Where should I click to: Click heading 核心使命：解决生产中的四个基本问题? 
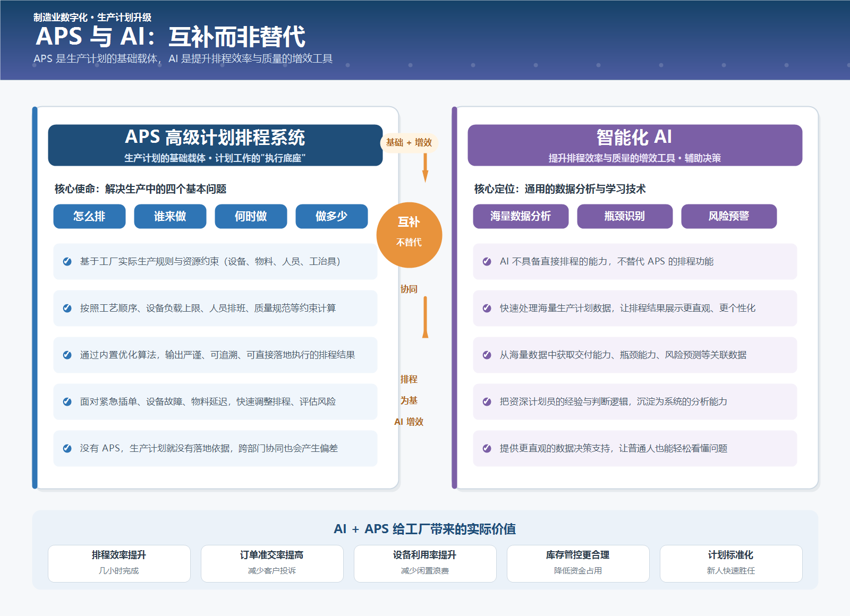pyautogui.click(x=141, y=189)
